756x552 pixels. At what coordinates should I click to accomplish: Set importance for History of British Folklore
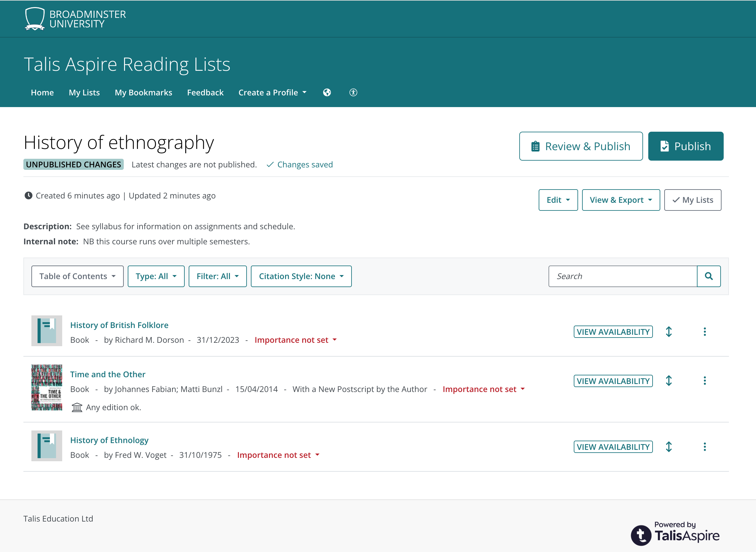[296, 340]
